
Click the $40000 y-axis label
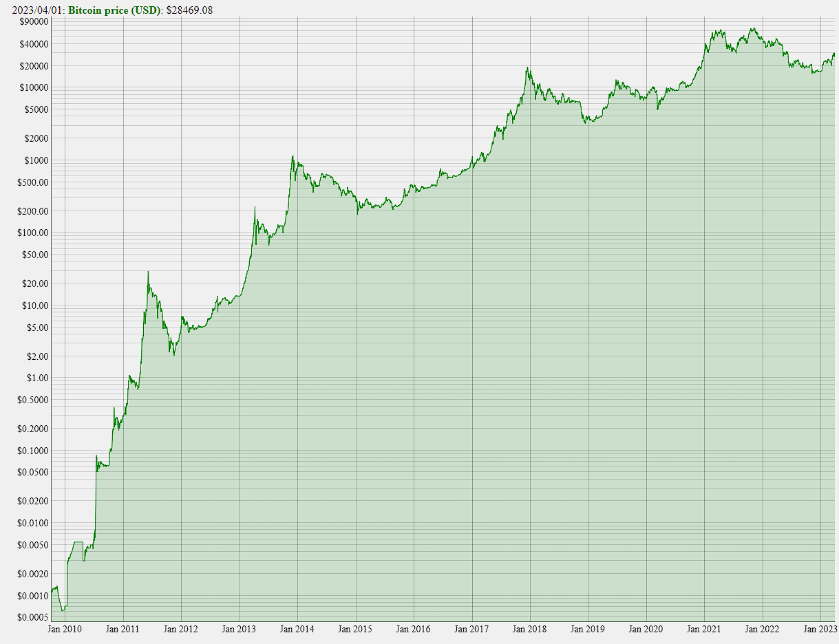coord(33,44)
